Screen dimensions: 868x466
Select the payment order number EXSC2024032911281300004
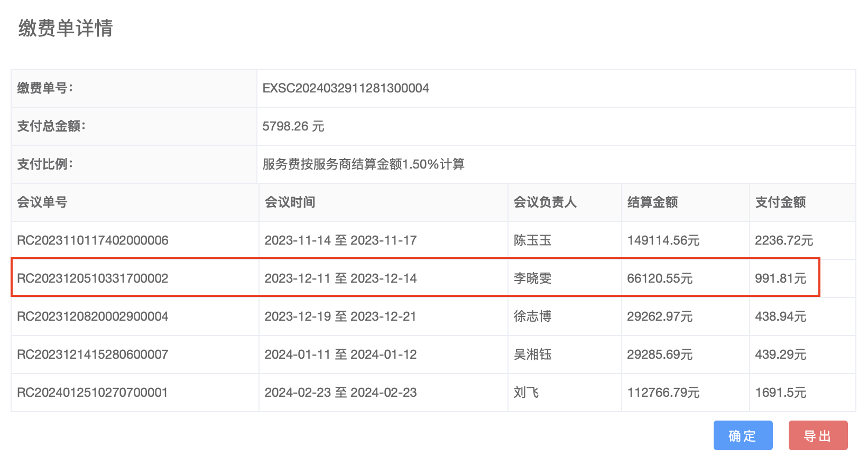(x=346, y=88)
